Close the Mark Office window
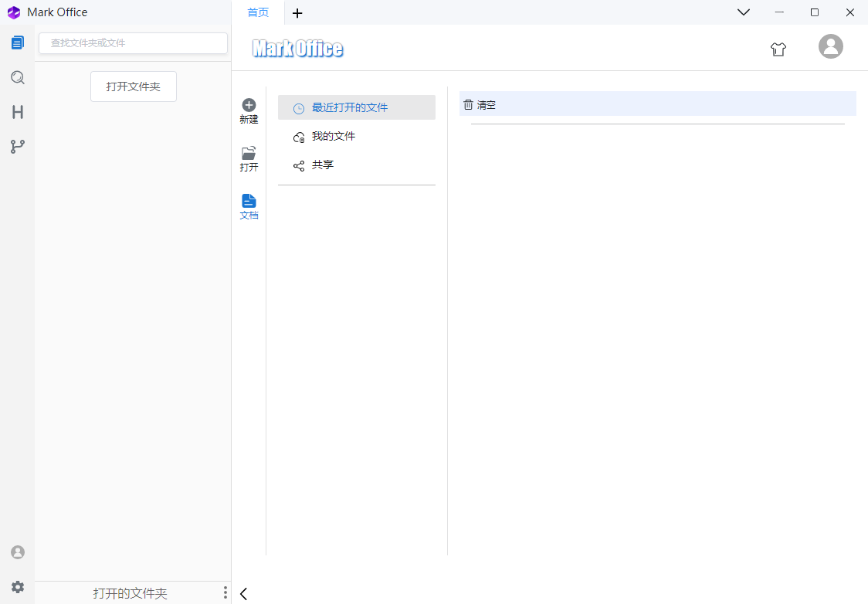 849,12
